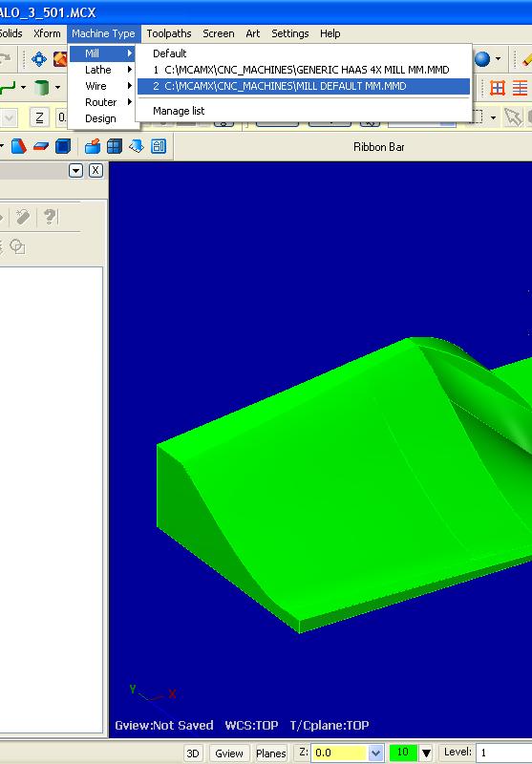Click the Planes status bar button

271,753
